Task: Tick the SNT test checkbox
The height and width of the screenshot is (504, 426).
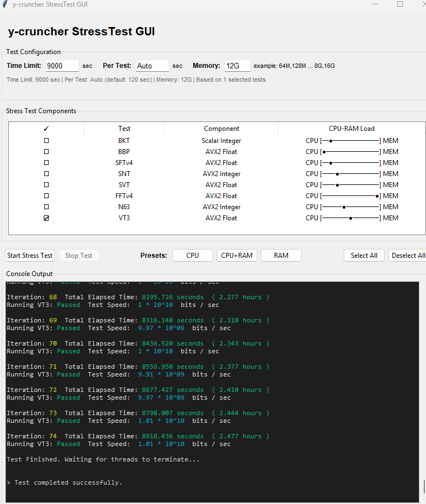Action: [46, 173]
